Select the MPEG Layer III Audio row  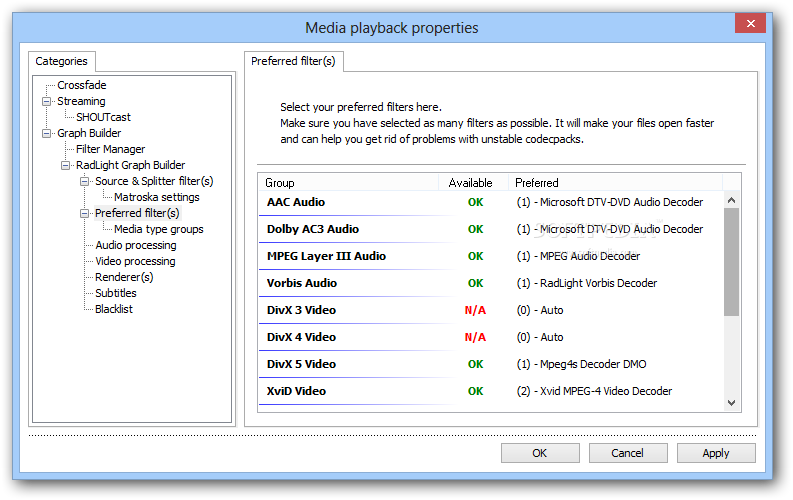point(491,256)
